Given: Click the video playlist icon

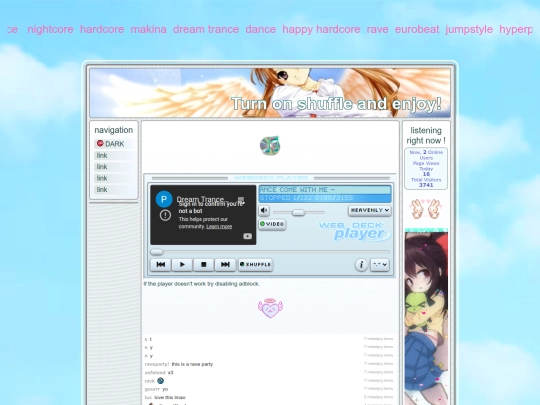Looking at the screenshot, I should [241, 199].
